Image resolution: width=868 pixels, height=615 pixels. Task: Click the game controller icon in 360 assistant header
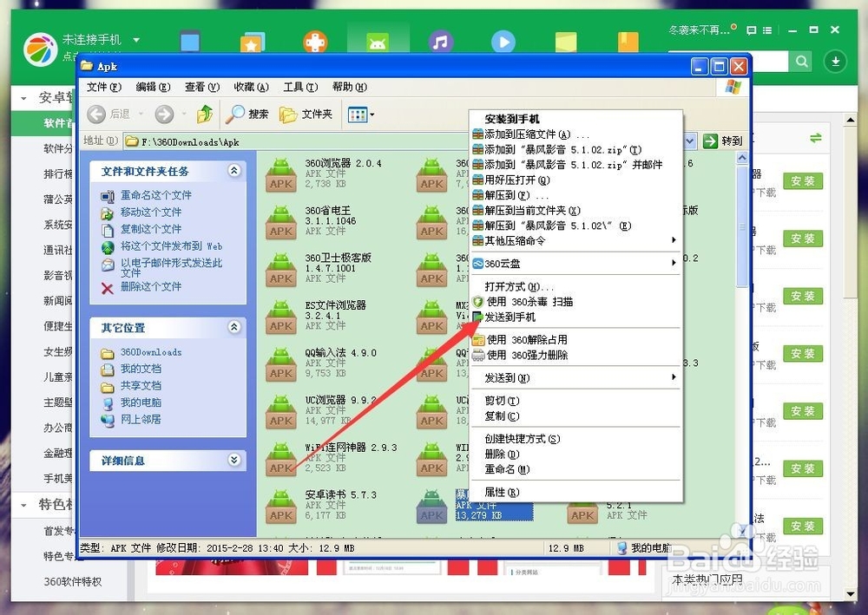tap(315, 42)
